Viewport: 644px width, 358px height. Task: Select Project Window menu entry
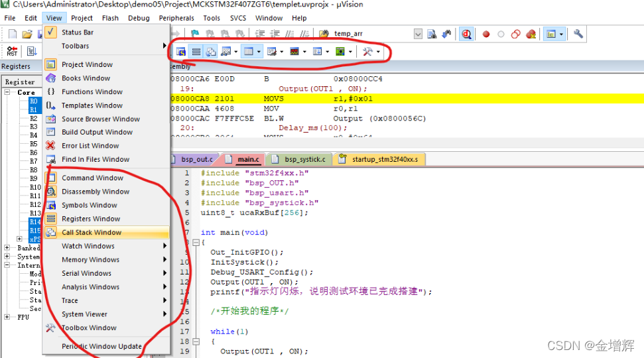[x=107, y=64]
